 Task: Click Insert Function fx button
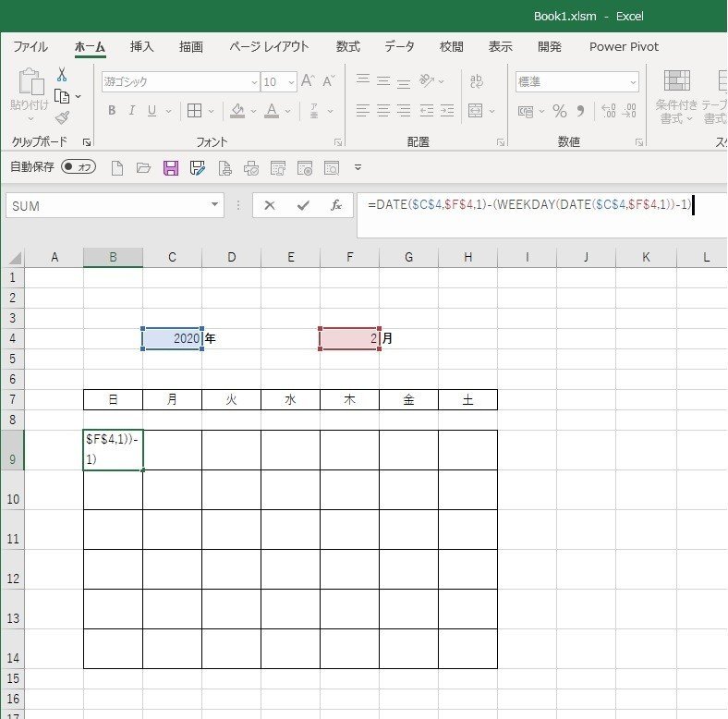pos(336,205)
